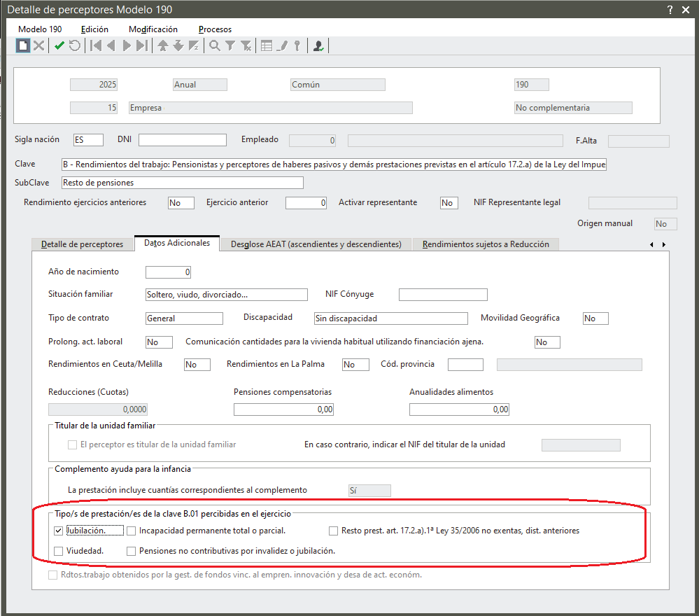
Task: Switch to Detalle de perceptores tab
Action: tap(83, 244)
